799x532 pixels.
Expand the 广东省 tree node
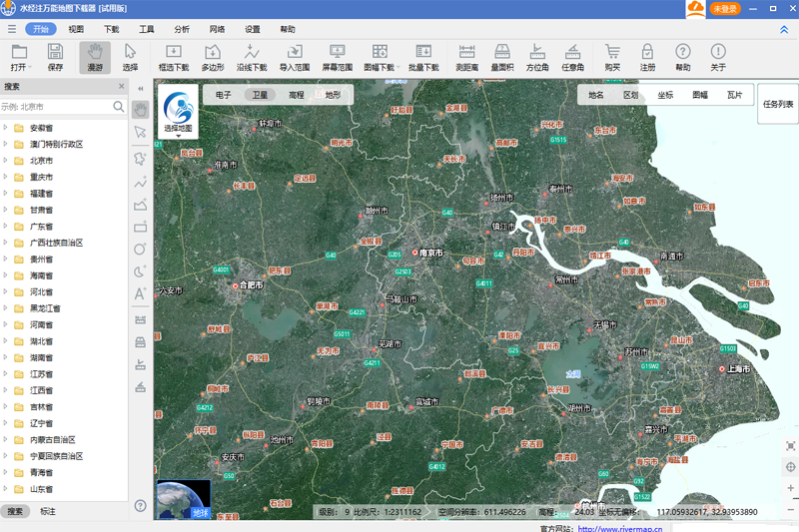tap(6, 226)
